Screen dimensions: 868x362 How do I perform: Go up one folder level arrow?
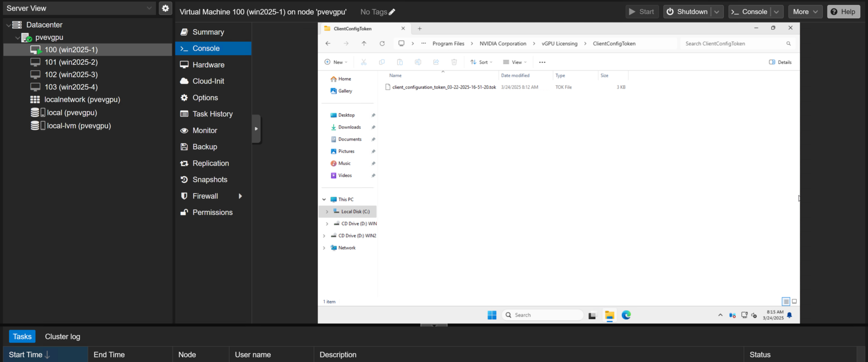364,43
